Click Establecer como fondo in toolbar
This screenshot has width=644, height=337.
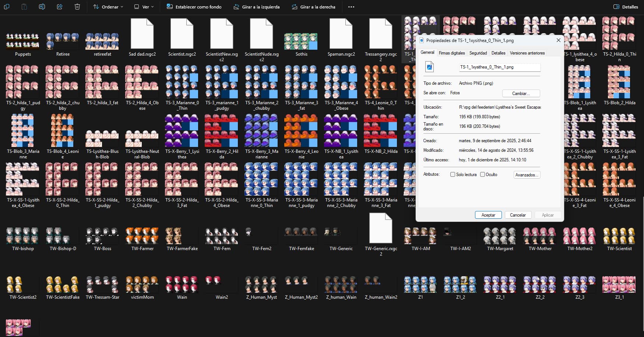click(x=194, y=7)
